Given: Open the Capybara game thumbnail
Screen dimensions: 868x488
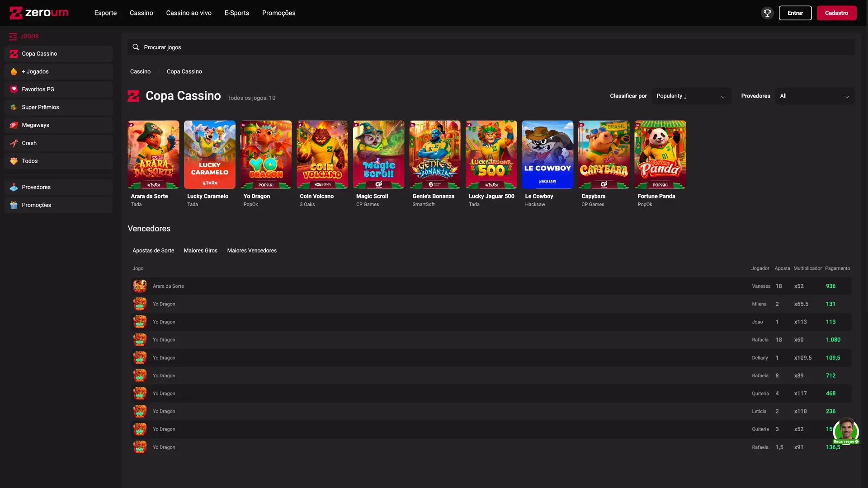Looking at the screenshot, I should pos(604,155).
